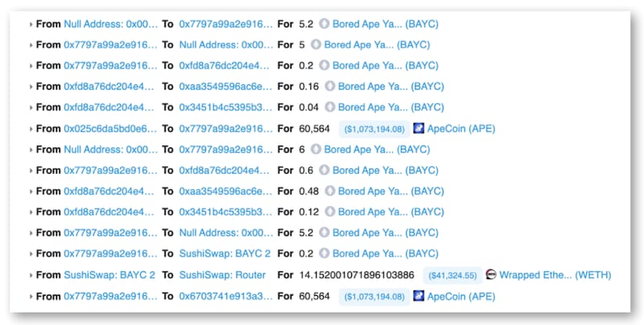This screenshot has width=644, height=325.
Task: Click the BAYC icon in the 5.2 row sent to Null Address
Action: 324,232
